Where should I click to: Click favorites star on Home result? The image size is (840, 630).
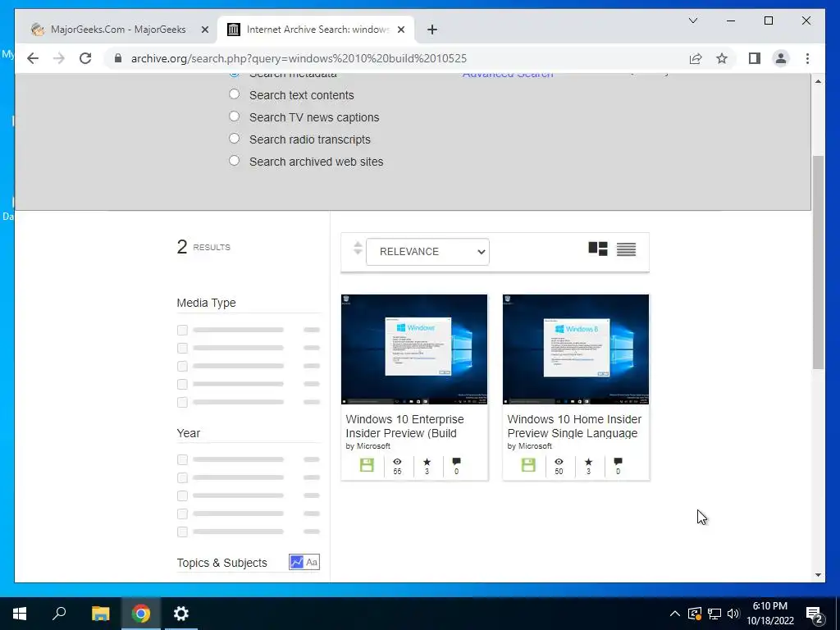(588, 462)
